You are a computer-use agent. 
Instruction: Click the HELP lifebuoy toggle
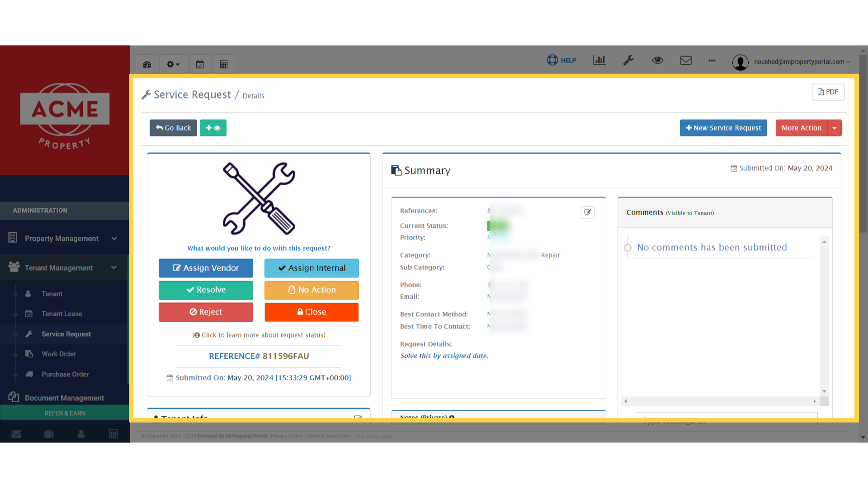(561, 60)
